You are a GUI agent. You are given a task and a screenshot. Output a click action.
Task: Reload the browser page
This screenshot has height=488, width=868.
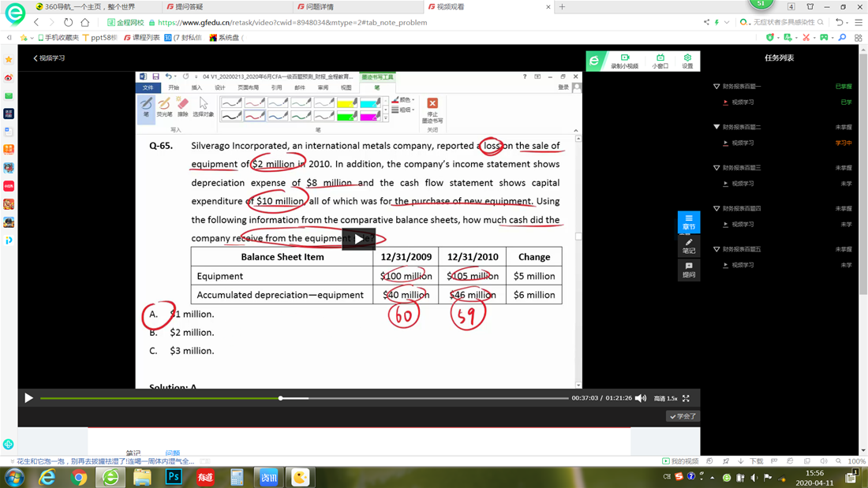68,23
